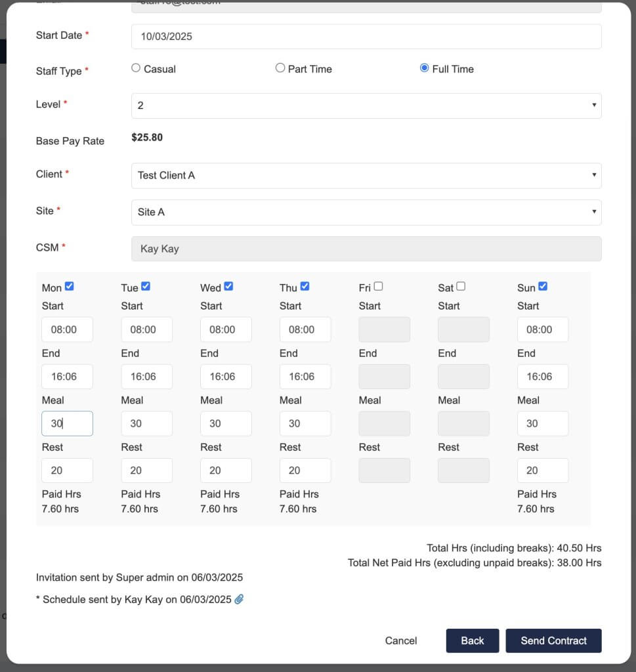This screenshot has width=636, height=672.
Task: Open the Site dropdown showing Site A
Action: coord(366,213)
